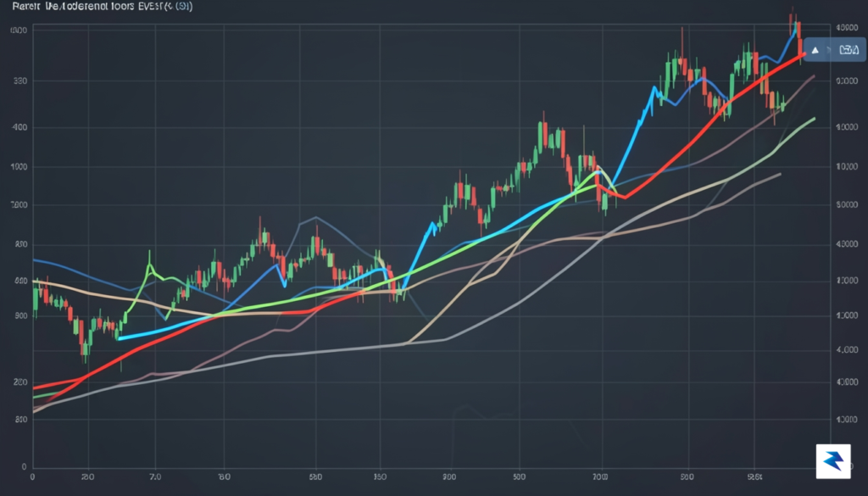Click the chart title text at top left
This screenshot has width=868, height=496.
coord(103,6)
